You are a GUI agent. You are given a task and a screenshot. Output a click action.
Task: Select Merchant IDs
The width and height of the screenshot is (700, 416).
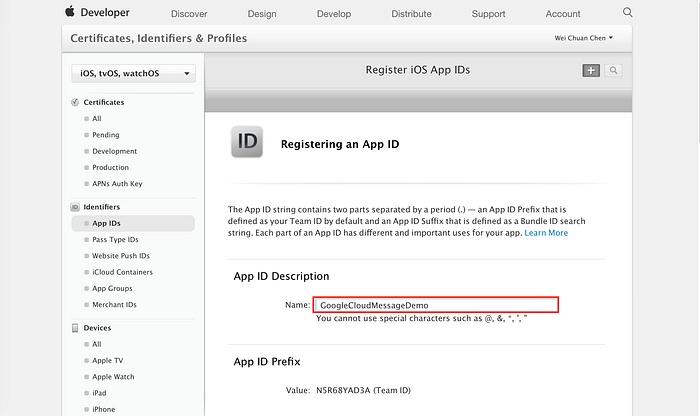(114, 305)
